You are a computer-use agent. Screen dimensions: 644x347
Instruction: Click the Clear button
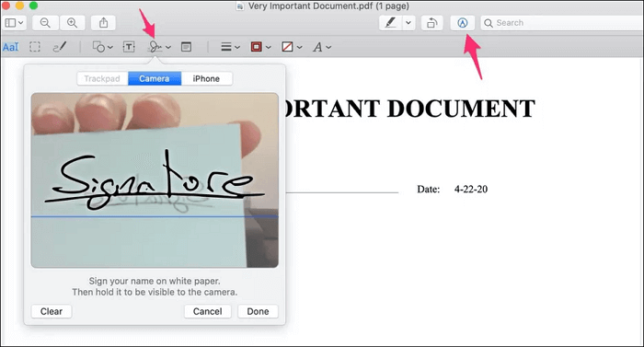coord(52,311)
